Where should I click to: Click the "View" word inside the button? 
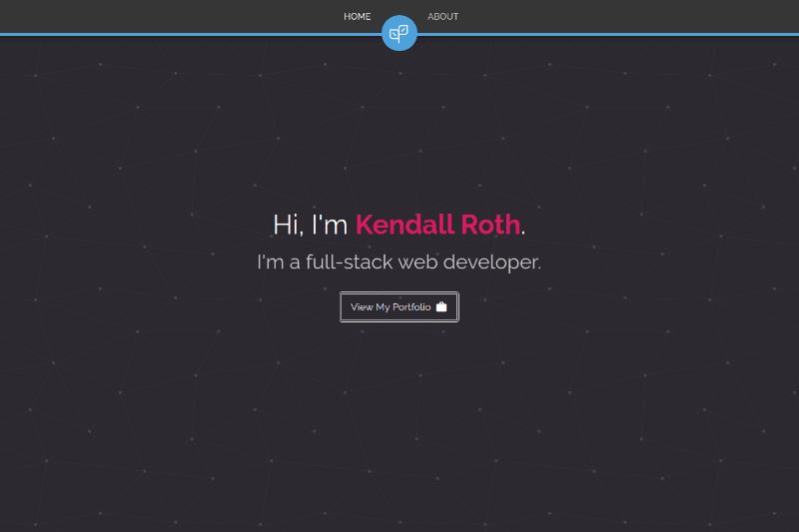tap(362, 307)
